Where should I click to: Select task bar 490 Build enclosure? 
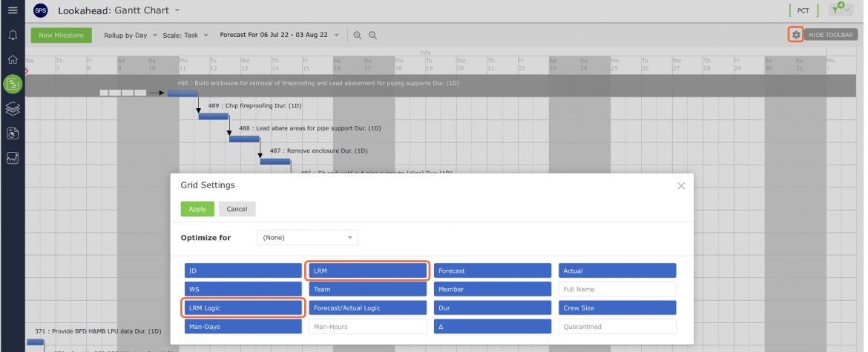[182, 93]
